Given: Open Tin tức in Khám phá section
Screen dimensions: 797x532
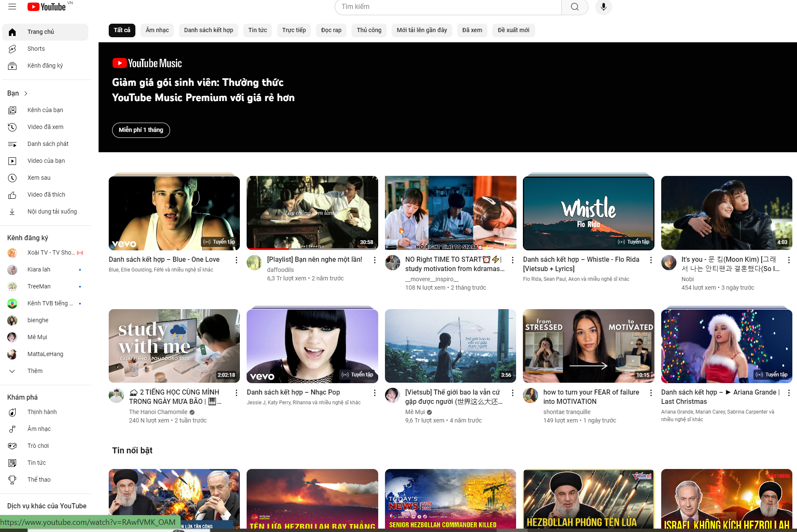Looking at the screenshot, I should coord(45,463).
